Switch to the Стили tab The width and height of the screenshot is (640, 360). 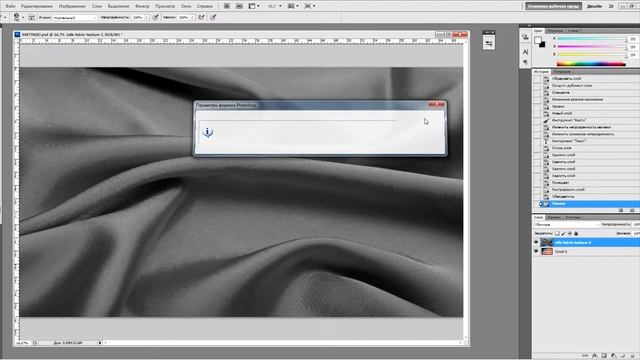pyautogui.click(x=573, y=31)
